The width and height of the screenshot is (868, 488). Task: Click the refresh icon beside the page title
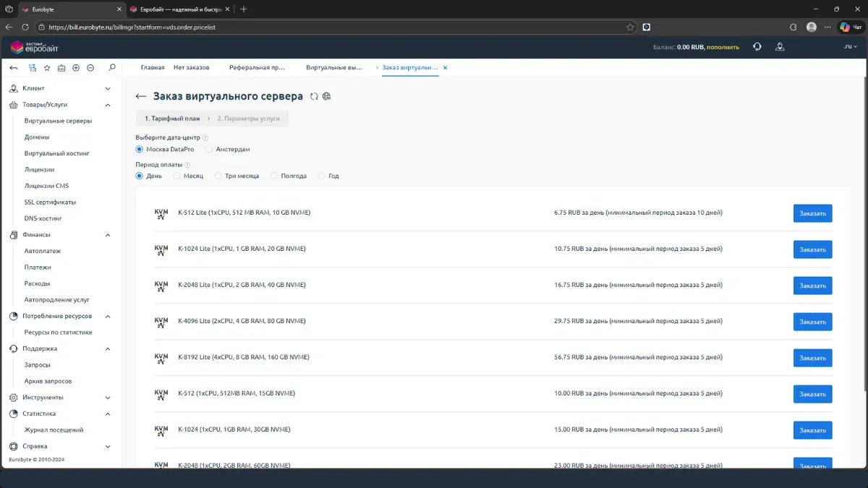(x=314, y=96)
